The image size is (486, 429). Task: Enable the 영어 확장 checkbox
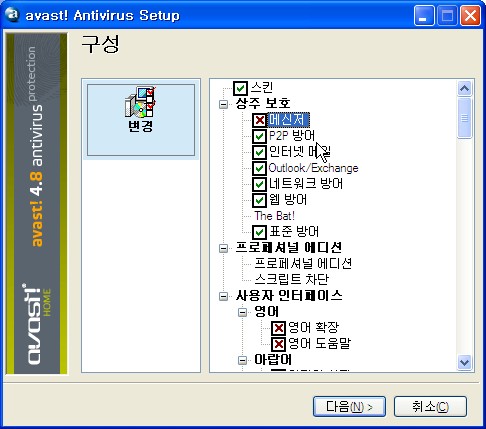[278, 328]
